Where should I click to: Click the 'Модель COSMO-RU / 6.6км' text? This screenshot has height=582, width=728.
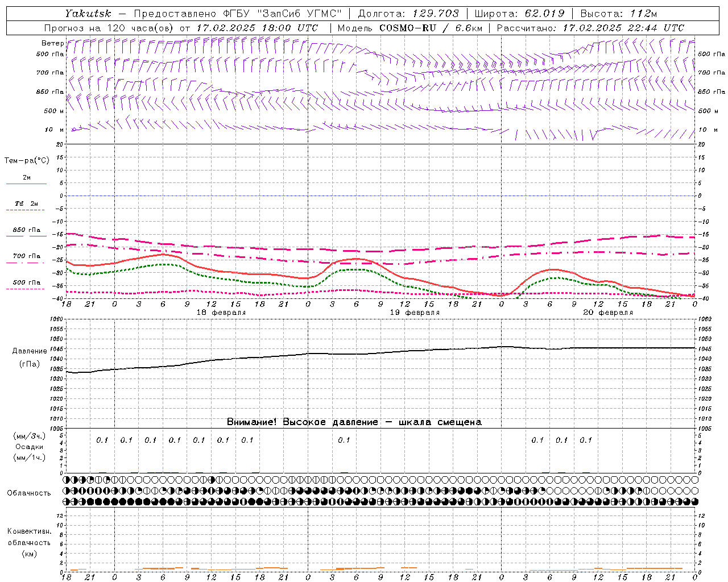coord(409,28)
